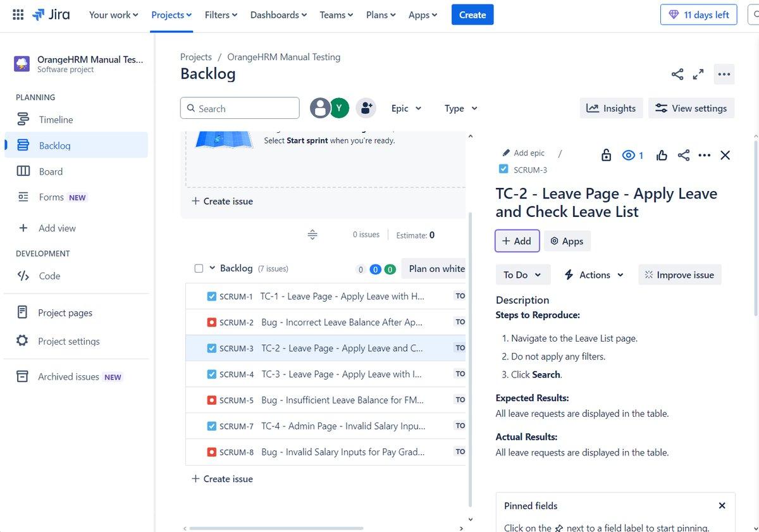Image resolution: width=759 pixels, height=532 pixels.
Task: Open the Actions dropdown
Action: 594,275
